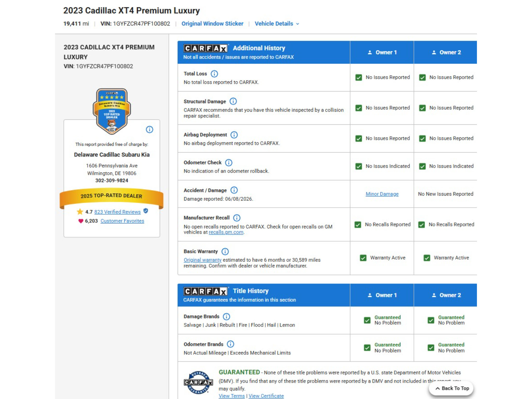Screen dimensions: 532x399
Task: Show Odometer Check info tooltip
Action: click(x=229, y=163)
